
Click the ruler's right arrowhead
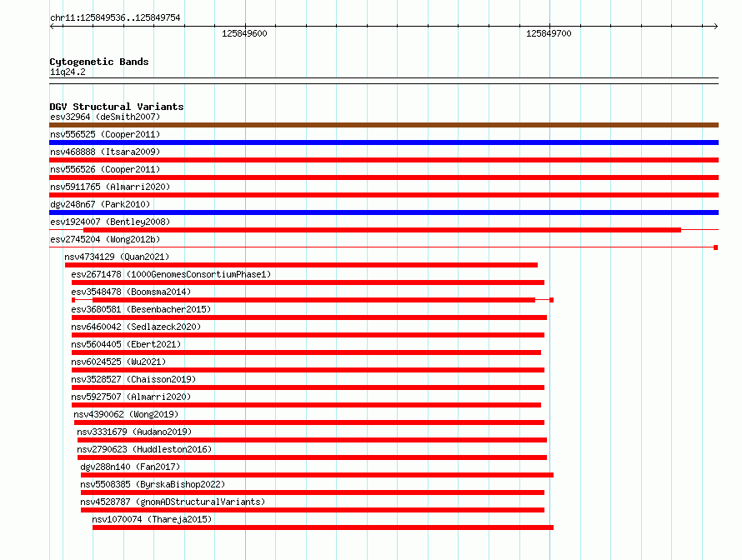(716, 26)
